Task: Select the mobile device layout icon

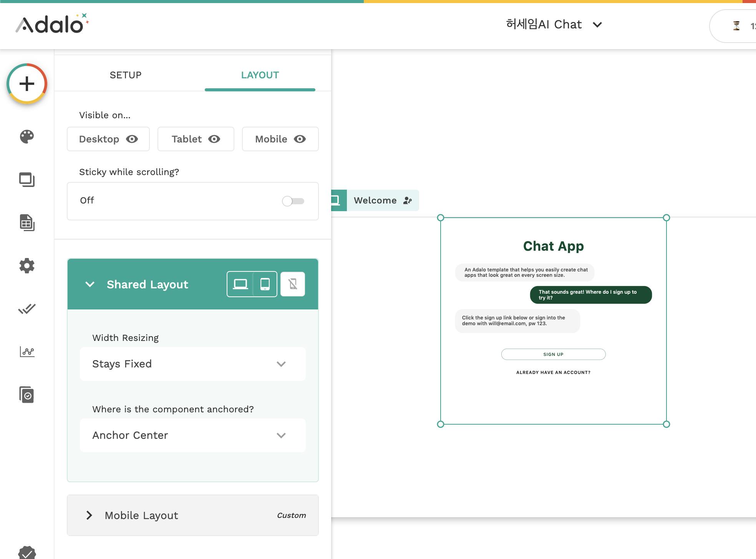Action: pyautogui.click(x=293, y=284)
